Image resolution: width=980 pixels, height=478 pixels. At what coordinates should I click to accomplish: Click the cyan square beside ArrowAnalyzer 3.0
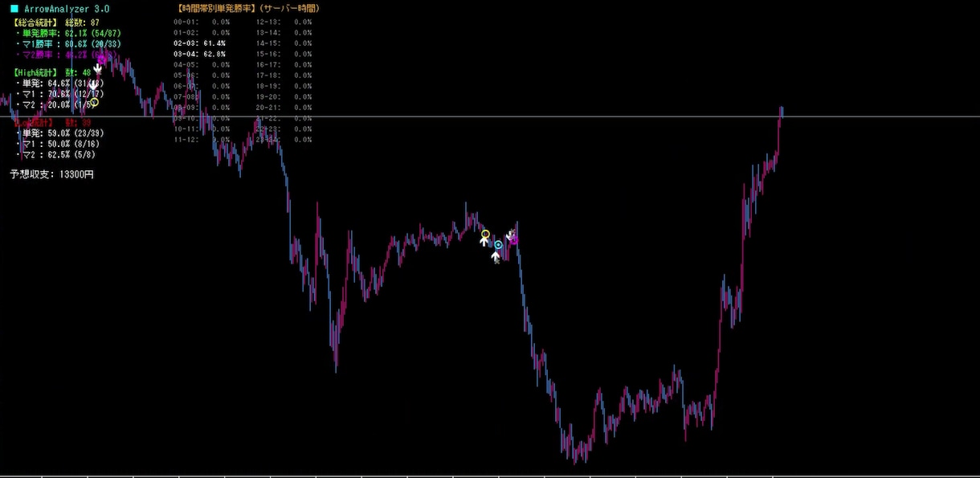(14, 9)
